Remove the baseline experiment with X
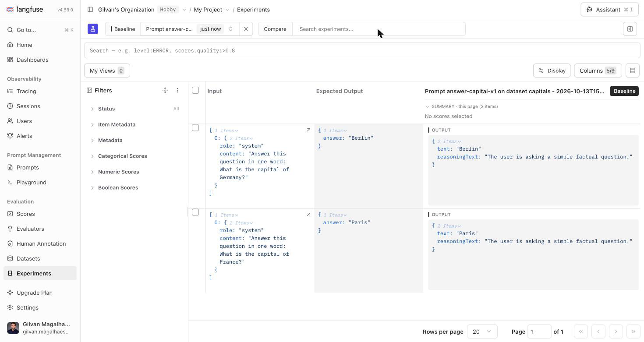Viewport: 644px width, 342px height. [246, 29]
